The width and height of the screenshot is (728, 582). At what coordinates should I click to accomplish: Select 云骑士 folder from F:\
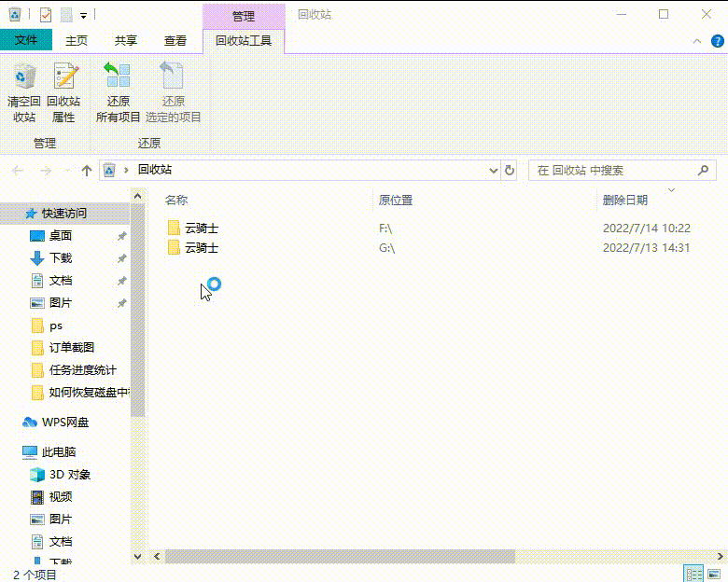tap(192, 228)
